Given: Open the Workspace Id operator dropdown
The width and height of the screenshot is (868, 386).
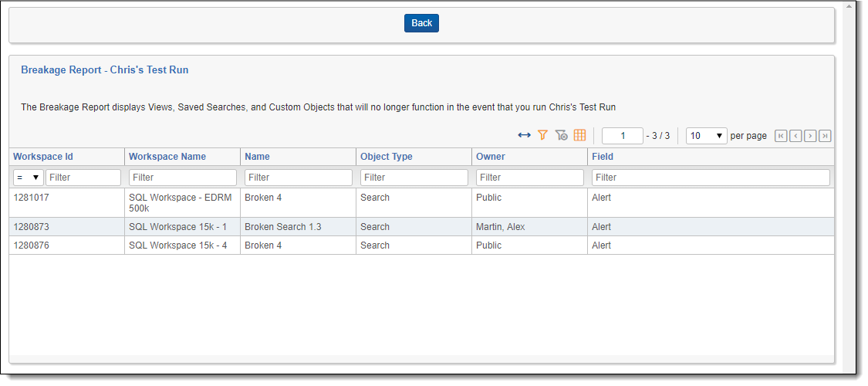Looking at the screenshot, I should pos(28,178).
